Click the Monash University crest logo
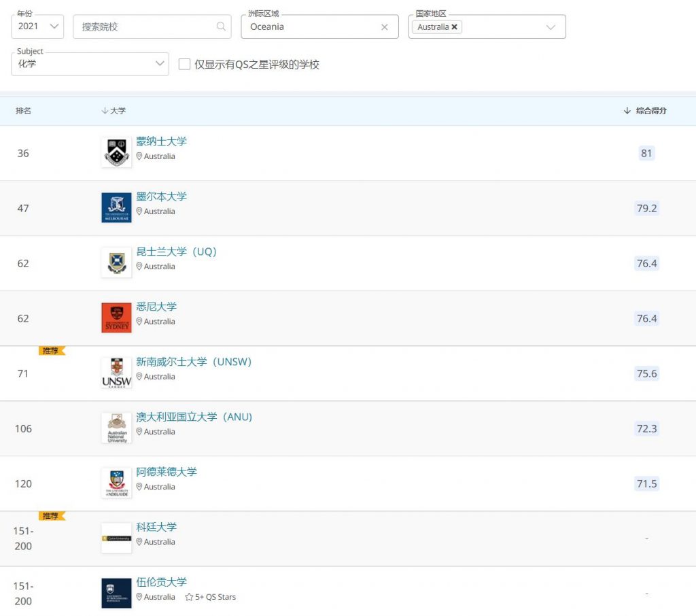 (116, 152)
